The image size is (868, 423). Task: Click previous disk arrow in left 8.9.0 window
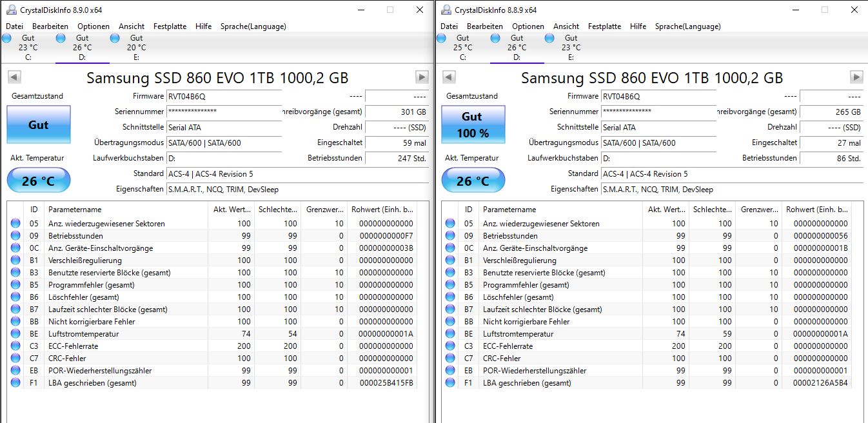point(14,77)
